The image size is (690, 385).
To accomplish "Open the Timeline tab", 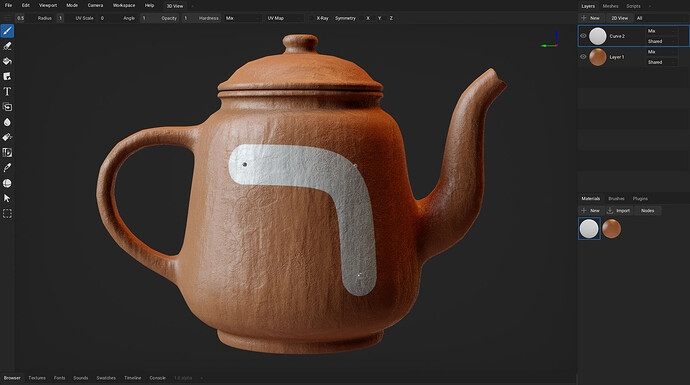I will [x=132, y=378].
